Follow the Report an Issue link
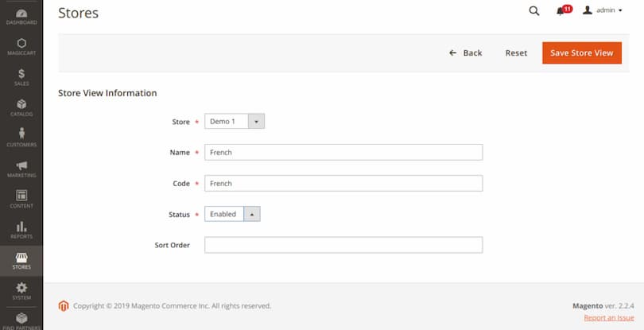644x330 pixels. [x=608, y=318]
